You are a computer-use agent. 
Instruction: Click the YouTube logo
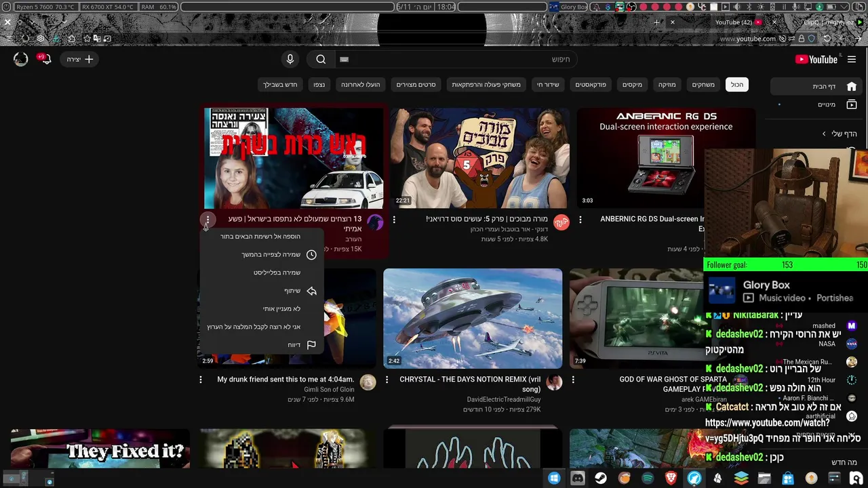point(816,60)
